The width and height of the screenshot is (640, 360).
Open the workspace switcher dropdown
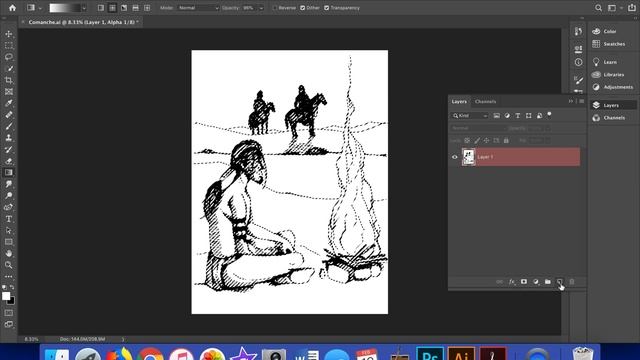[x=613, y=8]
